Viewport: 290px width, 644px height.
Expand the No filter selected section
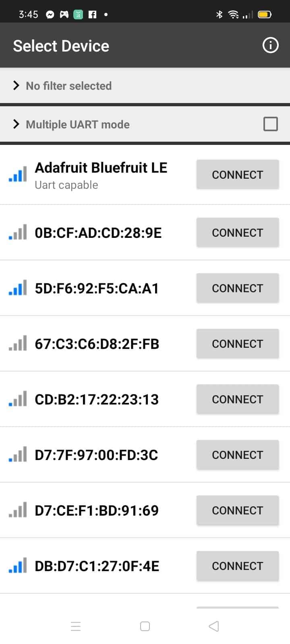point(145,86)
